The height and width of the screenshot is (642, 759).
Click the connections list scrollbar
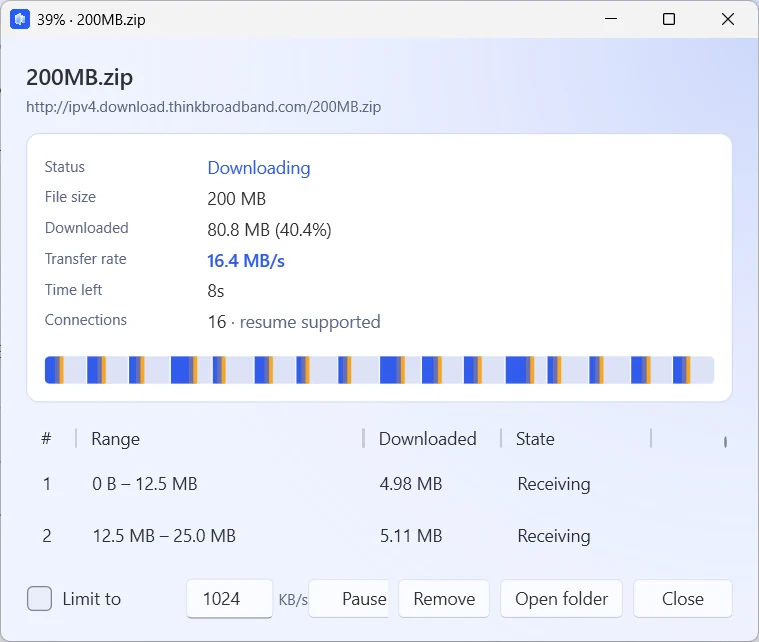(725, 442)
